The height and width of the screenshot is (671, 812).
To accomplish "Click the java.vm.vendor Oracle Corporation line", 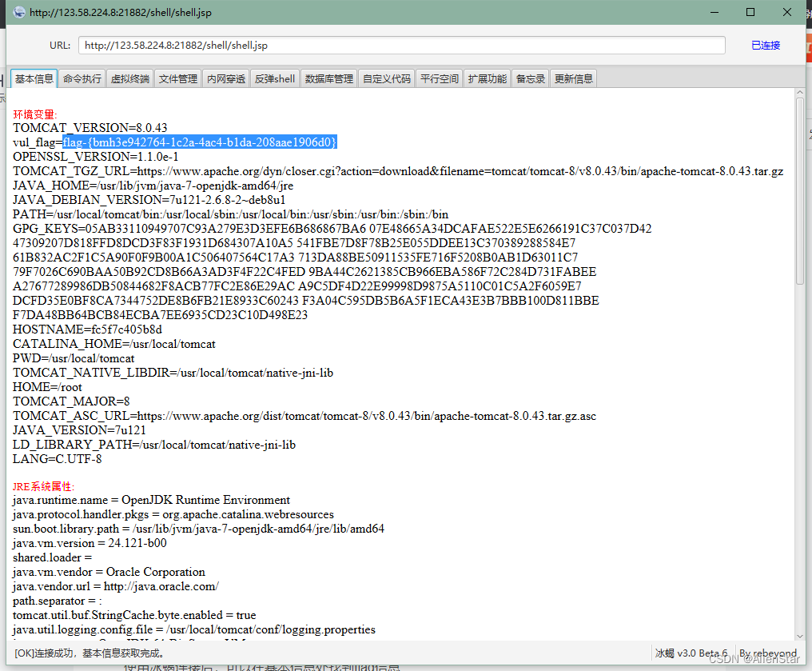I will click(x=109, y=572).
